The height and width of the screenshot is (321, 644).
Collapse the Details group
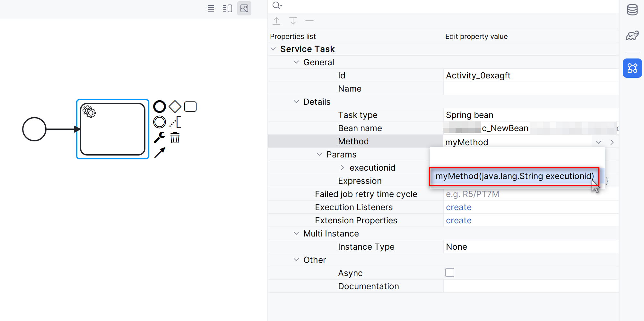tap(296, 102)
